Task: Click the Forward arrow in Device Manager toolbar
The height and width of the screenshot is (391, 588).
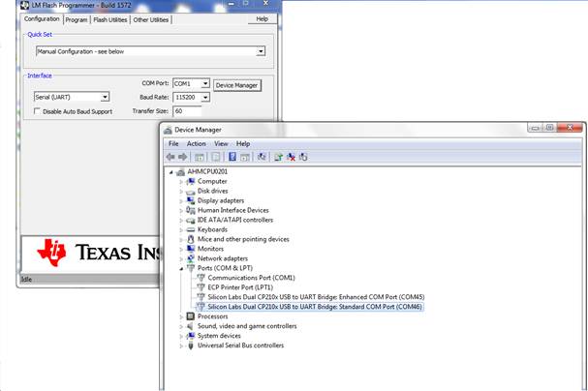Action: click(182, 157)
